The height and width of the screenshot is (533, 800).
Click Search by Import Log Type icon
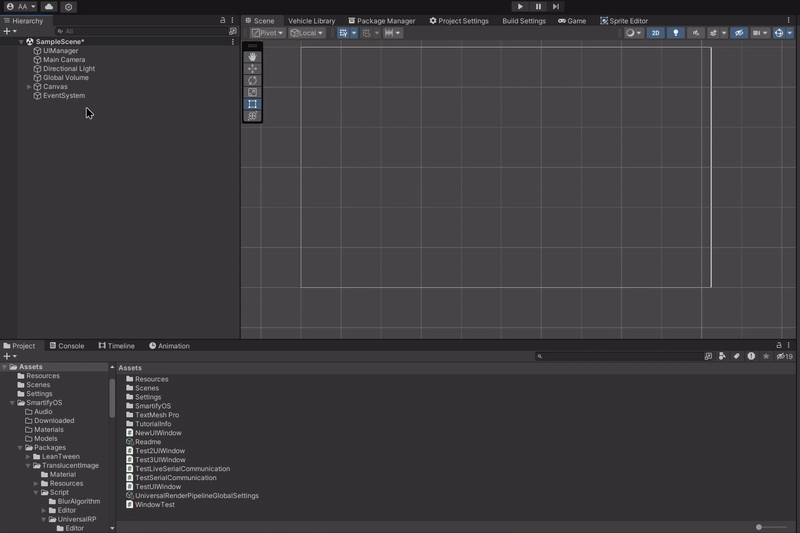click(x=751, y=356)
